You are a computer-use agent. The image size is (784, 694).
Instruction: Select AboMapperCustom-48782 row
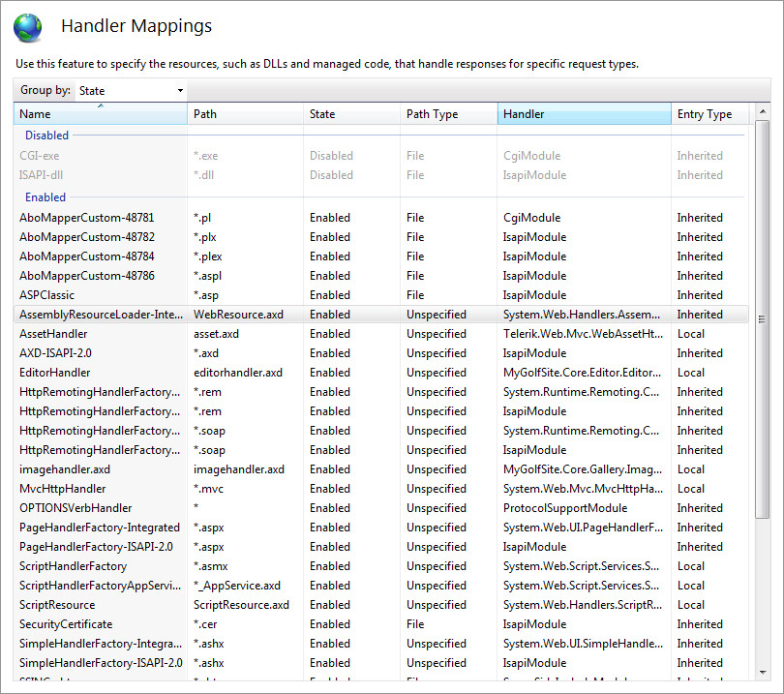381,237
